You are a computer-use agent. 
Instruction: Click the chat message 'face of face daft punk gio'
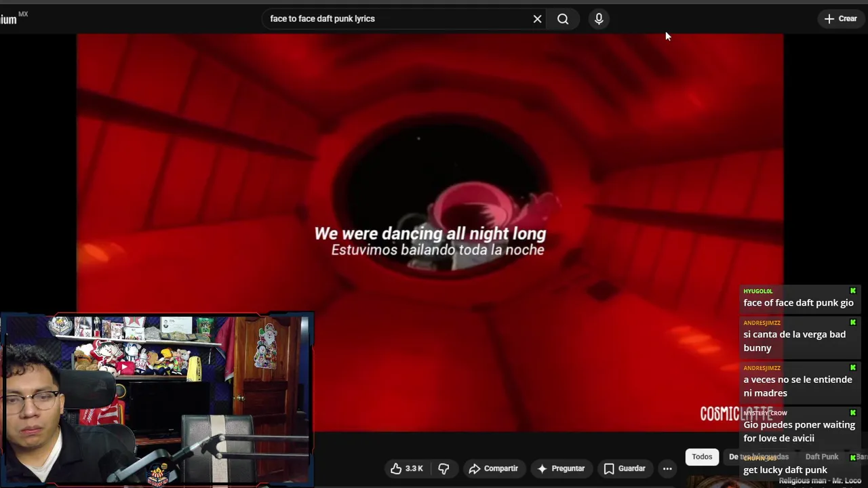(798, 303)
